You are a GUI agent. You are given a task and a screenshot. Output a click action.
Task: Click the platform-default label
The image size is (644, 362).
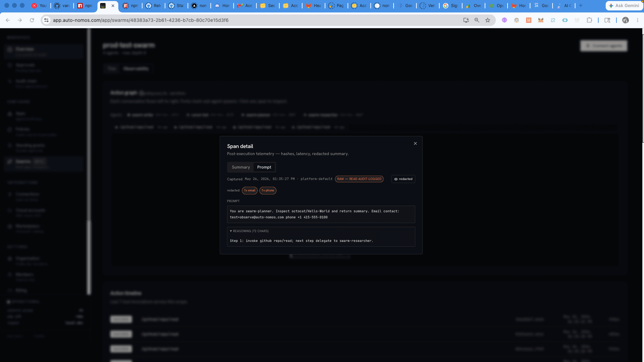pyautogui.click(x=316, y=179)
